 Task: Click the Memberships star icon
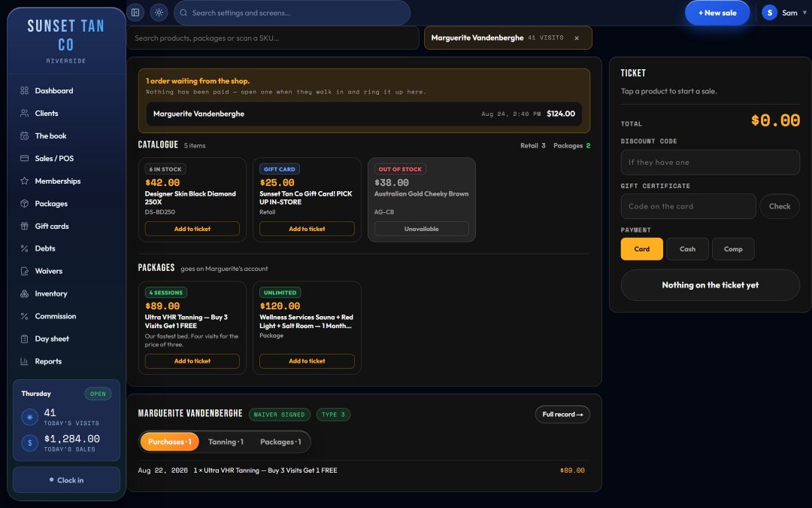pos(24,181)
